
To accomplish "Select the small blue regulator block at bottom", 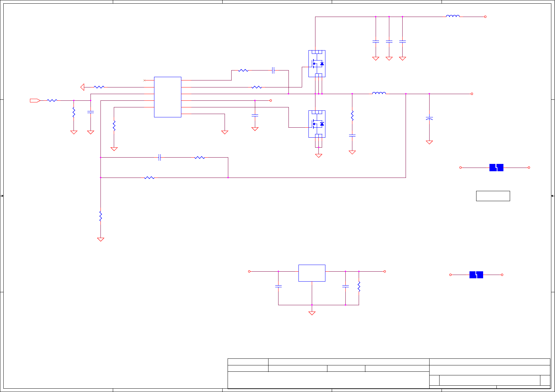I will 312,273.
